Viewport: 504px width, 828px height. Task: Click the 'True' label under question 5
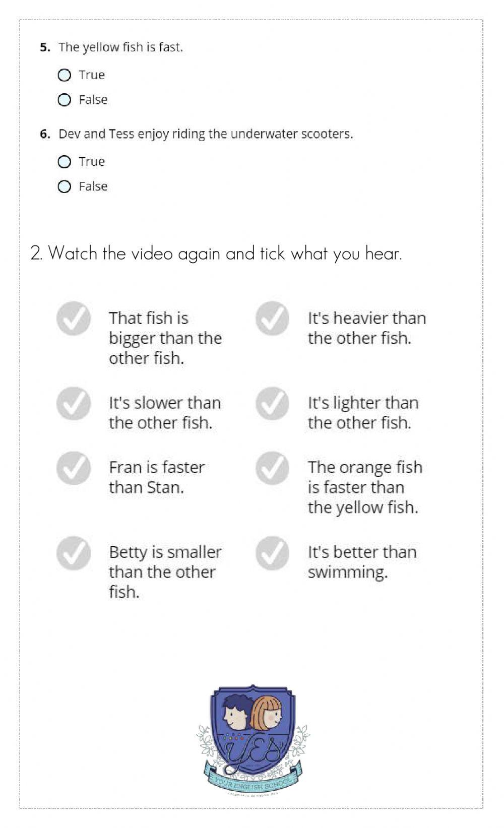tap(92, 75)
